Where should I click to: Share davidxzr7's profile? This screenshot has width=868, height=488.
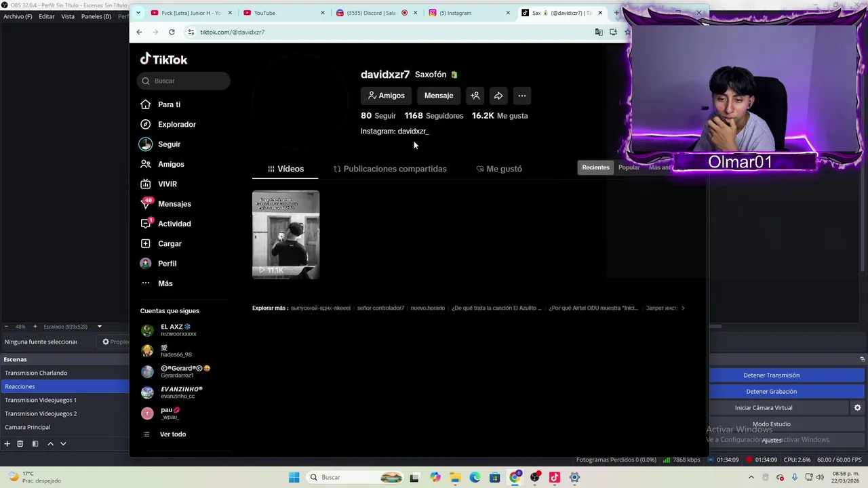pos(498,96)
